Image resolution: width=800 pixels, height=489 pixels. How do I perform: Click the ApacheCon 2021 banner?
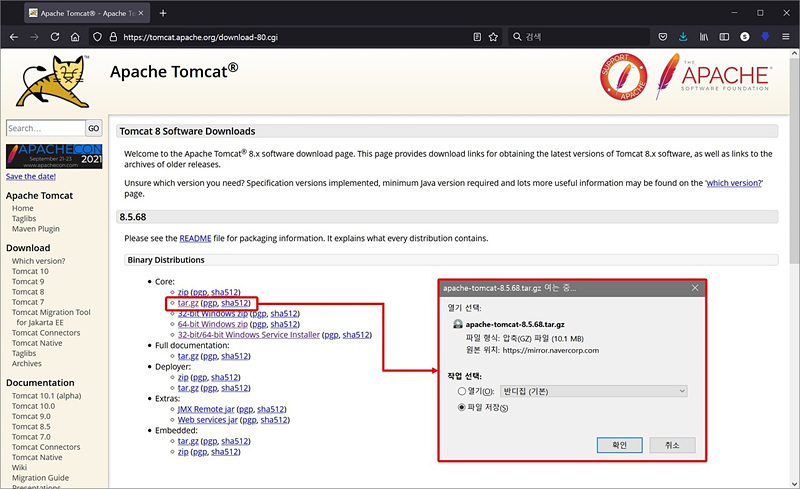click(54, 156)
